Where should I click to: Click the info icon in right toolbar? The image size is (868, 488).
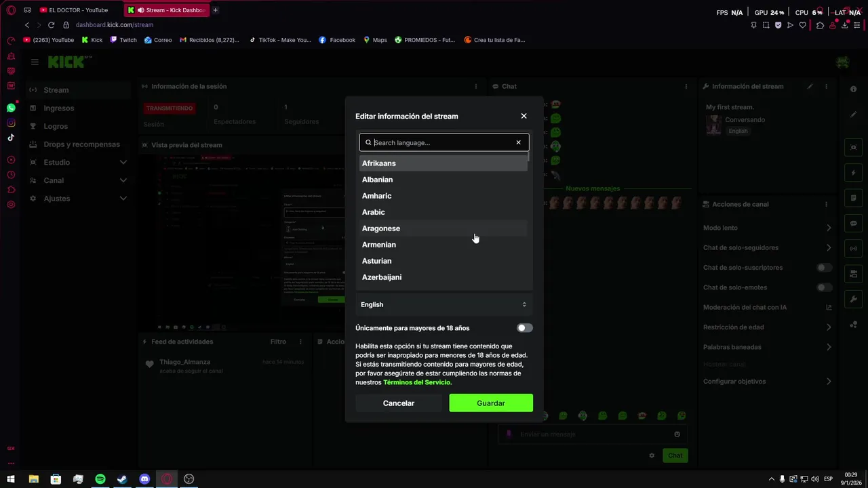(853, 89)
